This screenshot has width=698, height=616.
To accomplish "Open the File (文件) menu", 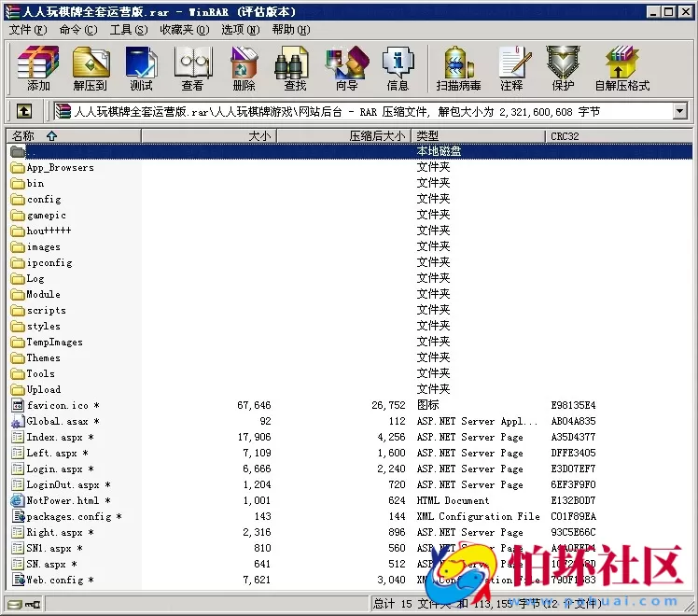I will point(28,30).
